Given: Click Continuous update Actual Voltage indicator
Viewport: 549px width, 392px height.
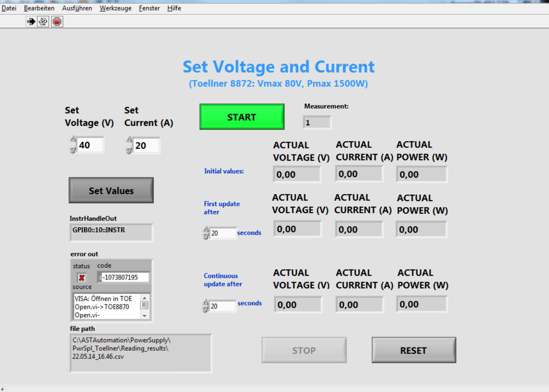Looking at the screenshot, I should [298, 304].
